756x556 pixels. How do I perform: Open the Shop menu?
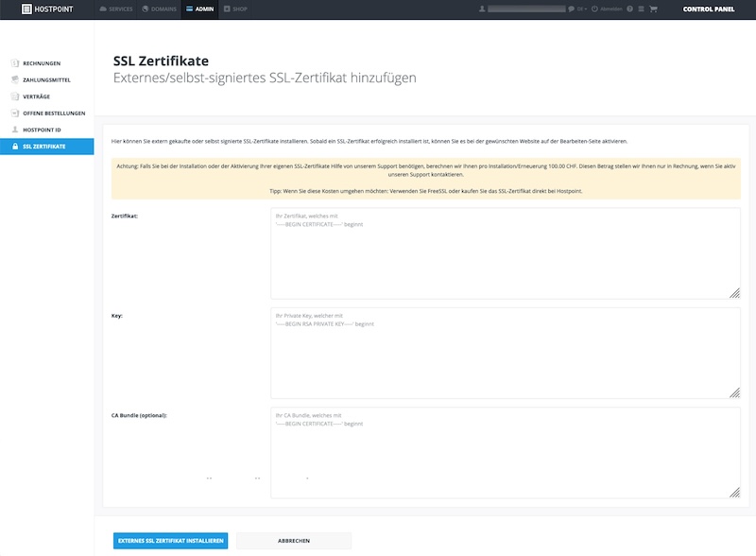point(235,9)
